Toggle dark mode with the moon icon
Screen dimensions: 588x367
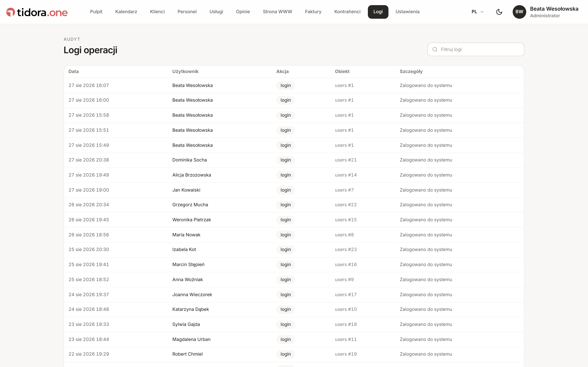coord(499,12)
